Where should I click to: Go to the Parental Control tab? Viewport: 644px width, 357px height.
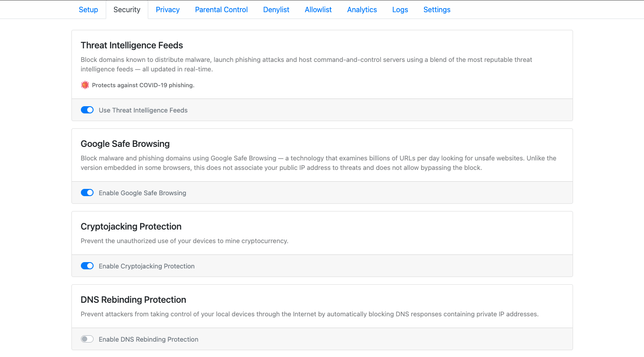point(221,9)
